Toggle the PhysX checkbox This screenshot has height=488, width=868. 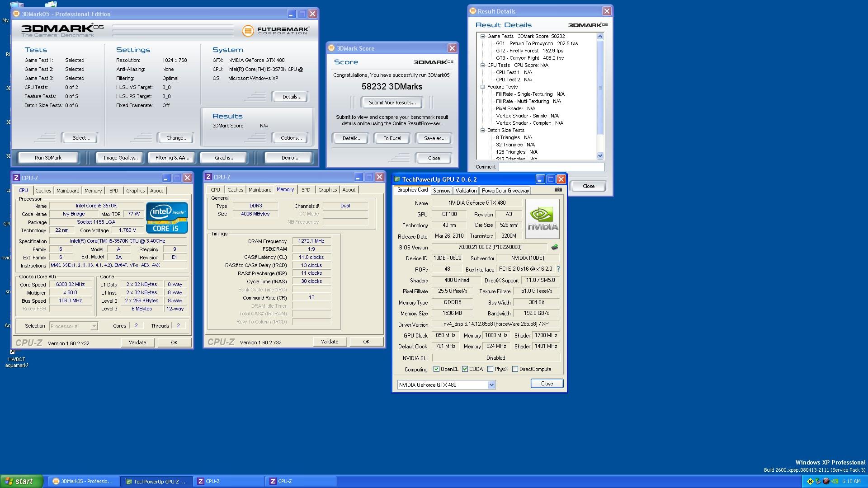click(x=490, y=369)
